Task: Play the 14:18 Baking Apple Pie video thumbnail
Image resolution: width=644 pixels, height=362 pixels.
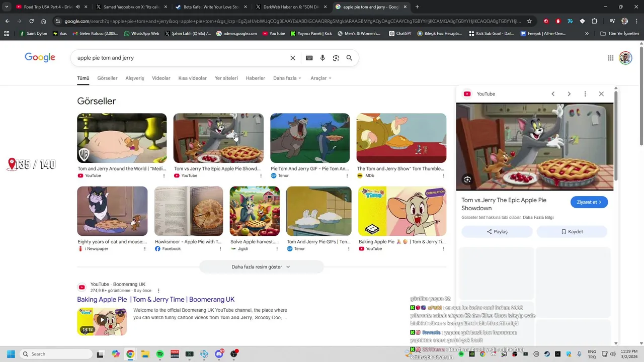Action: coord(102,322)
